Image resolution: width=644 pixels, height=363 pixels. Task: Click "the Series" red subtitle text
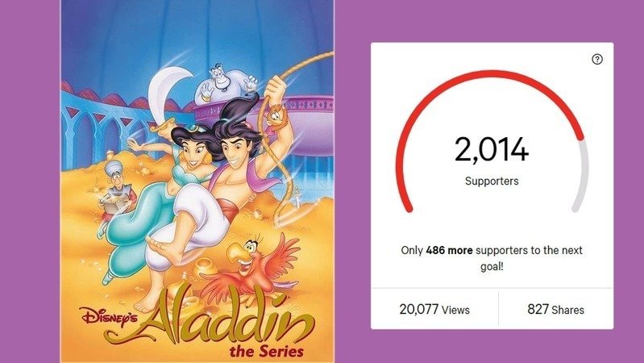click(267, 352)
